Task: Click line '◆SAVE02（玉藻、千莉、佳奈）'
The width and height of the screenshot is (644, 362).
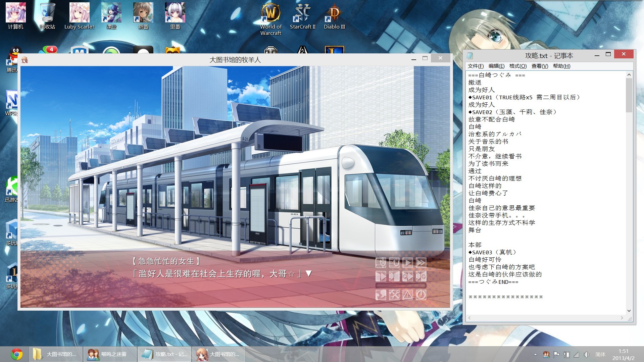Action: 512,112
